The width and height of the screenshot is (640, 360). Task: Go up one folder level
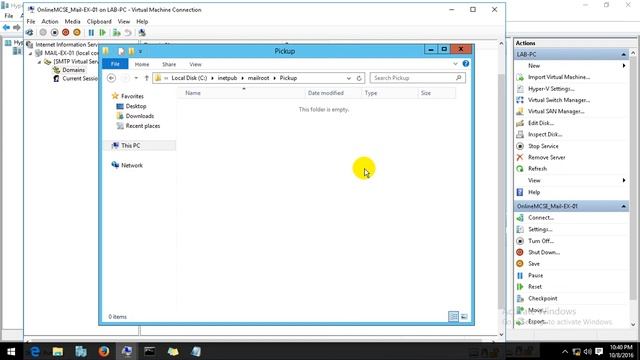point(147,78)
